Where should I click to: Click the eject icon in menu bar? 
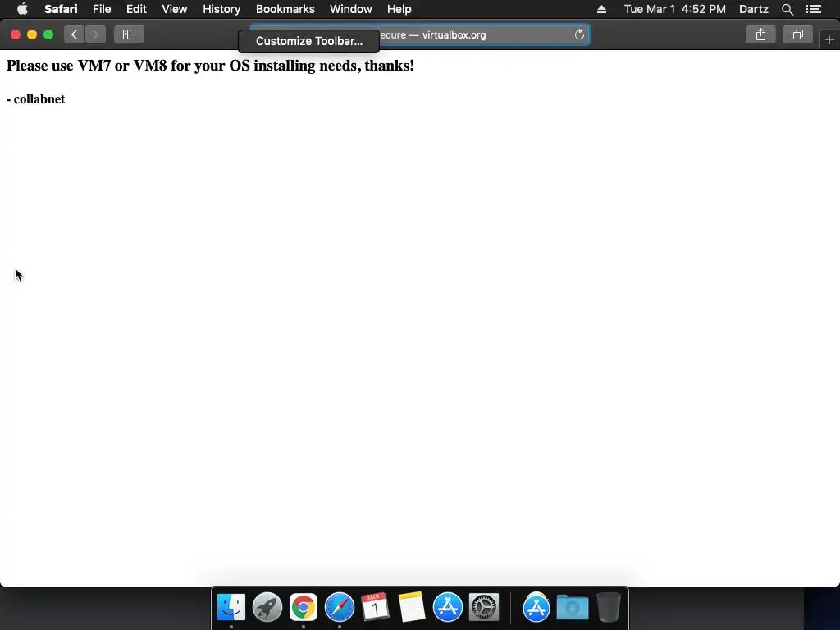(601, 9)
